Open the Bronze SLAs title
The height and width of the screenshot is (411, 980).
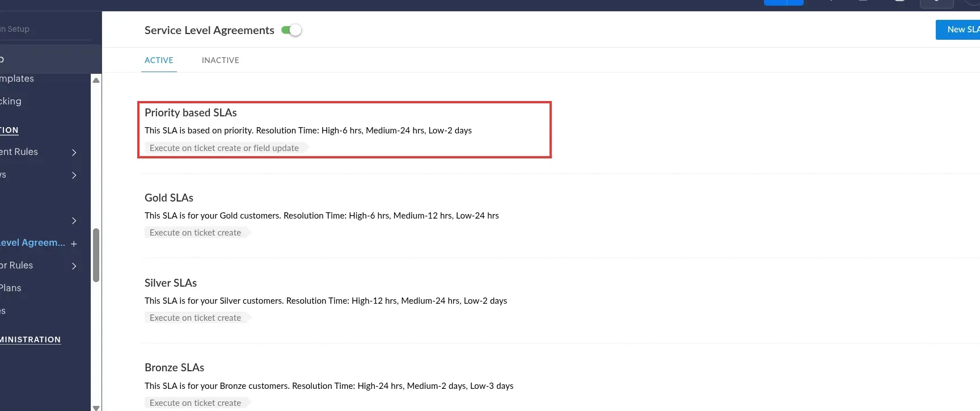(x=174, y=367)
